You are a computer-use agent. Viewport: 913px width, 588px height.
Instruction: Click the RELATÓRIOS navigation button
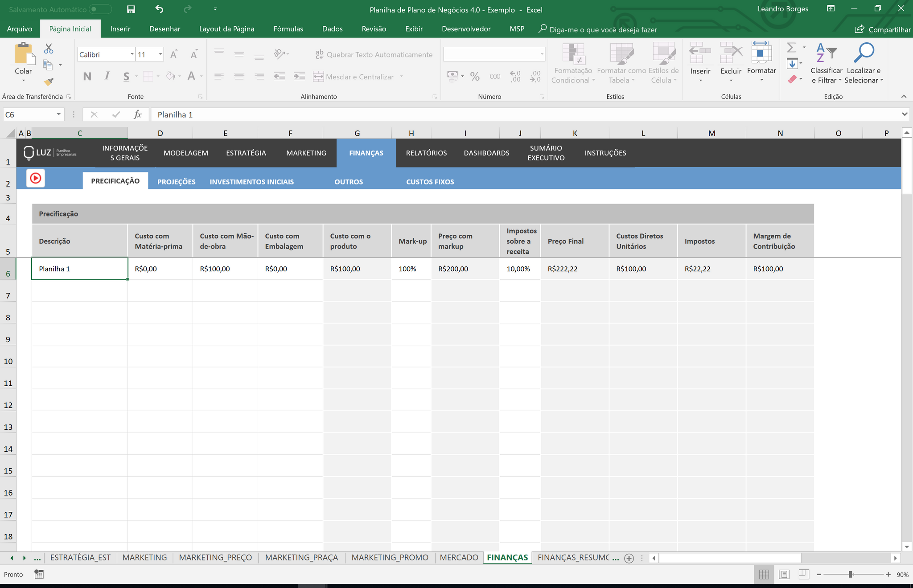(x=426, y=153)
